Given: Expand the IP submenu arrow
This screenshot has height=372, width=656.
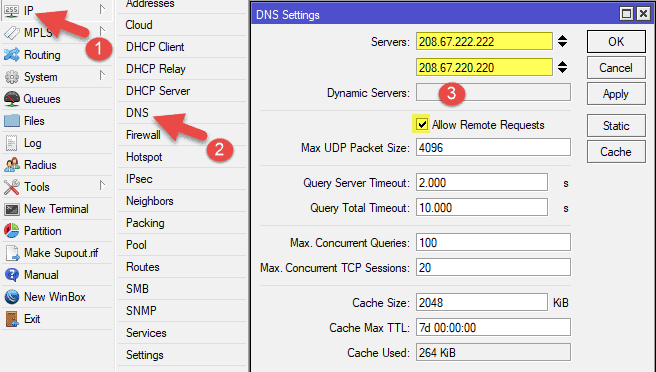Looking at the screenshot, I should [102, 9].
